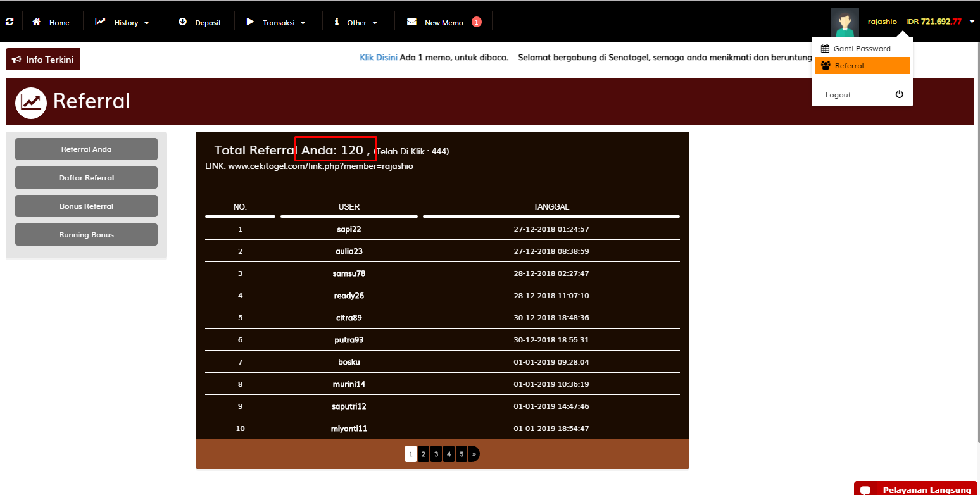Click the Deposit download icon
The image size is (980, 495).
[x=183, y=22]
